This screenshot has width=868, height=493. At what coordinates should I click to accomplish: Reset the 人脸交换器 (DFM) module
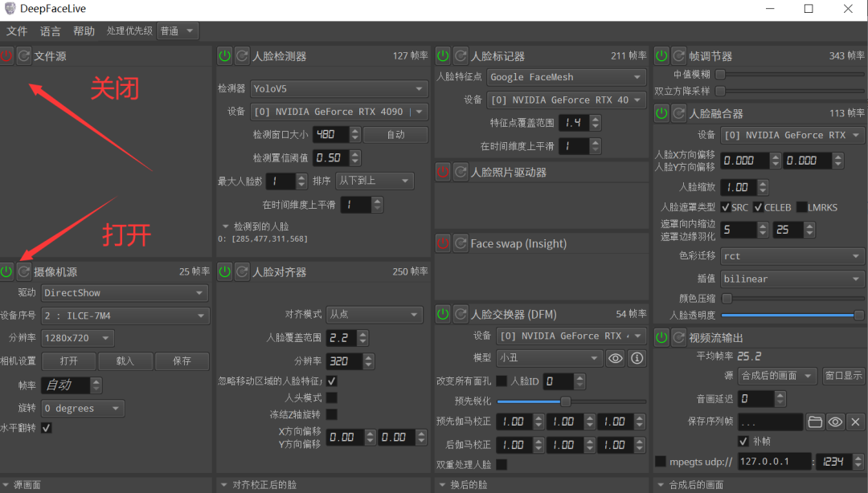coord(461,314)
